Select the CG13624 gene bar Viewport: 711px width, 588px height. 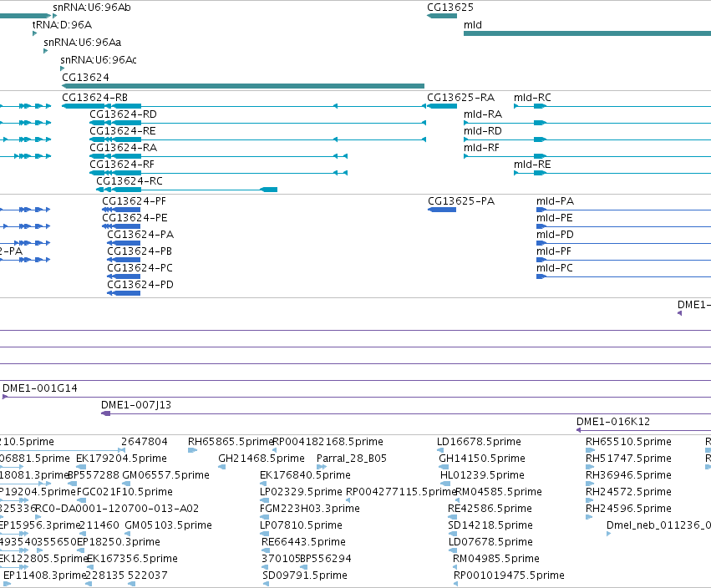pyautogui.click(x=243, y=86)
